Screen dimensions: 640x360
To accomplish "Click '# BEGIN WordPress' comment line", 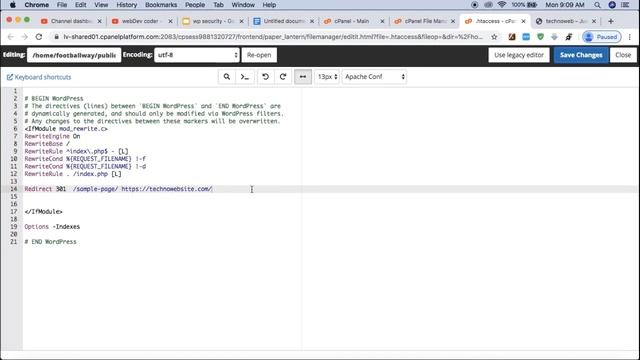I will coord(53,98).
